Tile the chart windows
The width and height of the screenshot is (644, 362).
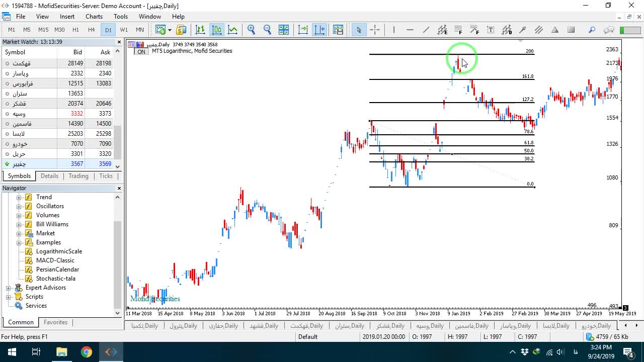click(284, 30)
